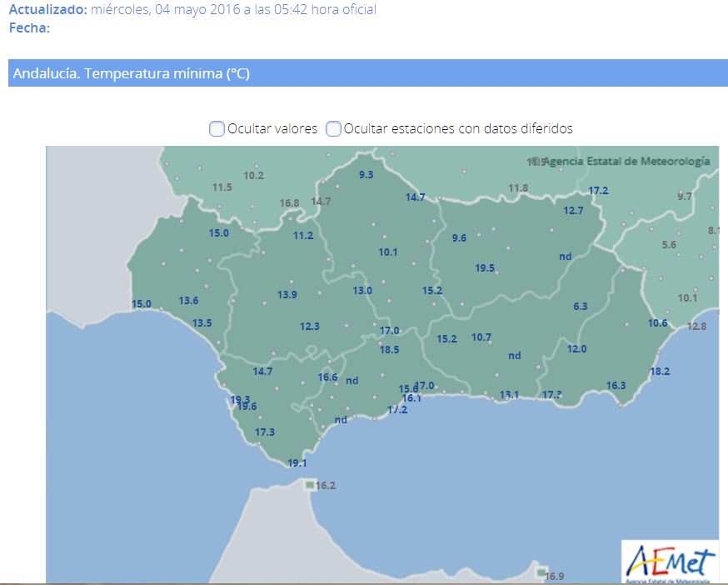Click the AEMet logo on the map
Screen dimensions: 728x585
click(x=670, y=560)
